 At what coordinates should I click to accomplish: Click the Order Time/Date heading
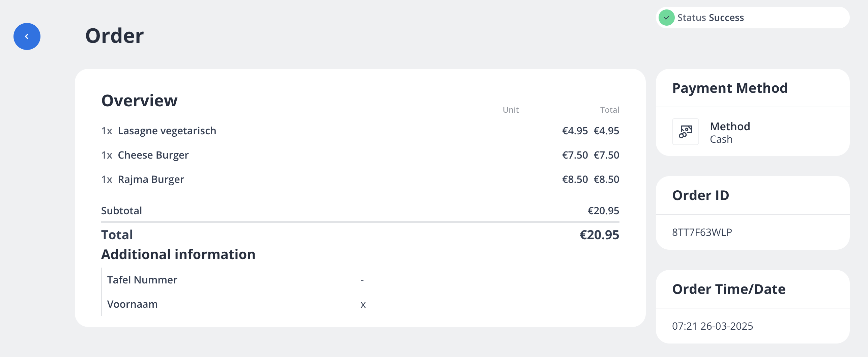728,289
